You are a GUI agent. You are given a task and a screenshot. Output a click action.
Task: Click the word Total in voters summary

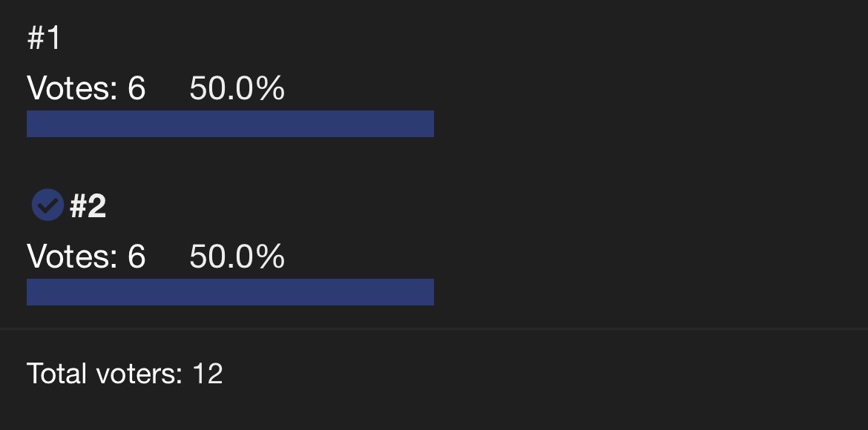pyautogui.click(x=57, y=373)
